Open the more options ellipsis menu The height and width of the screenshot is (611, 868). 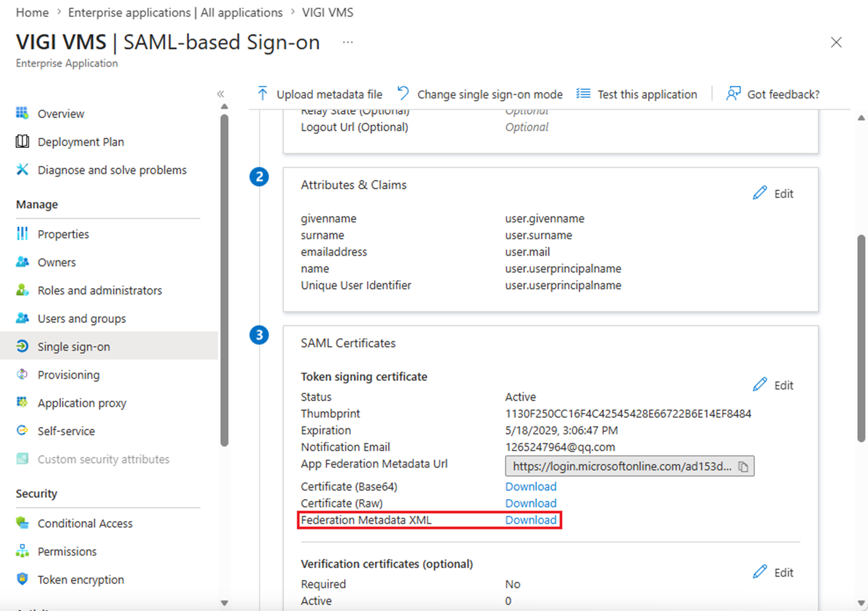(348, 42)
